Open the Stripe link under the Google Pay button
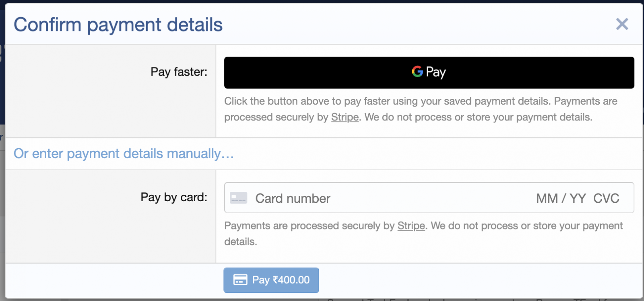 (x=345, y=117)
